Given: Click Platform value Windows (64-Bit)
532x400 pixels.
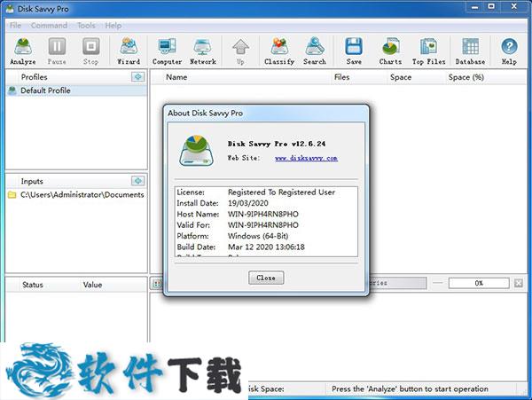Looking at the screenshot, I should pyautogui.click(x=258, y=236).
